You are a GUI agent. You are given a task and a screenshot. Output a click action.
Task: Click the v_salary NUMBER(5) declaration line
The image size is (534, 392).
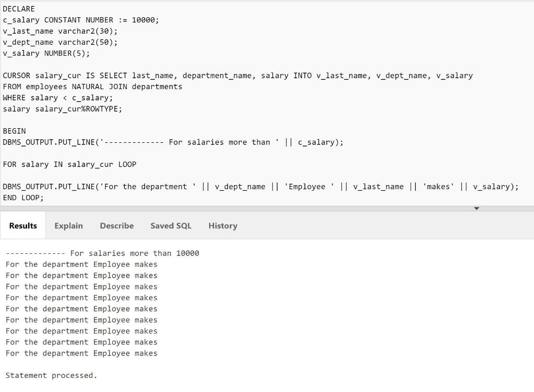46,53
